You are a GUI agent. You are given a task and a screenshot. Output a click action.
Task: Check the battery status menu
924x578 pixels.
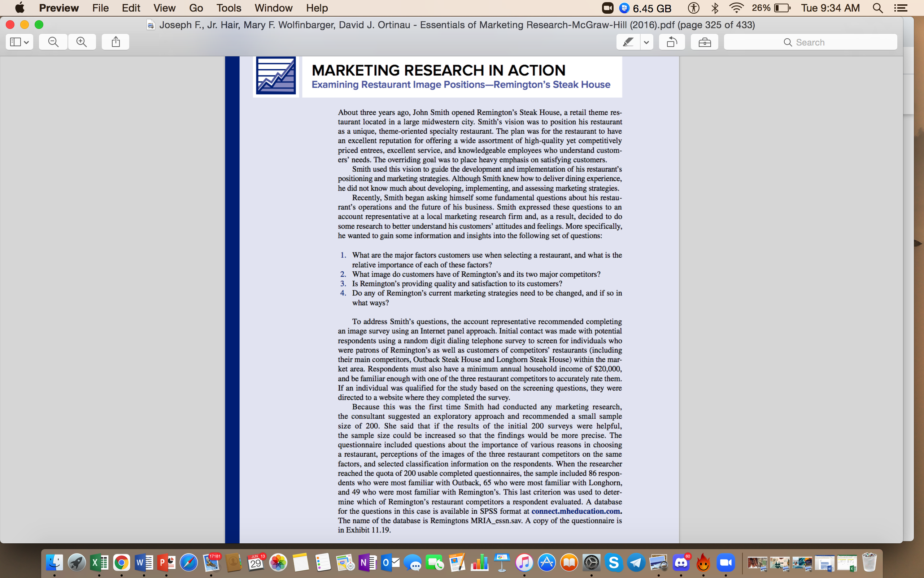[x=771, y=8]
